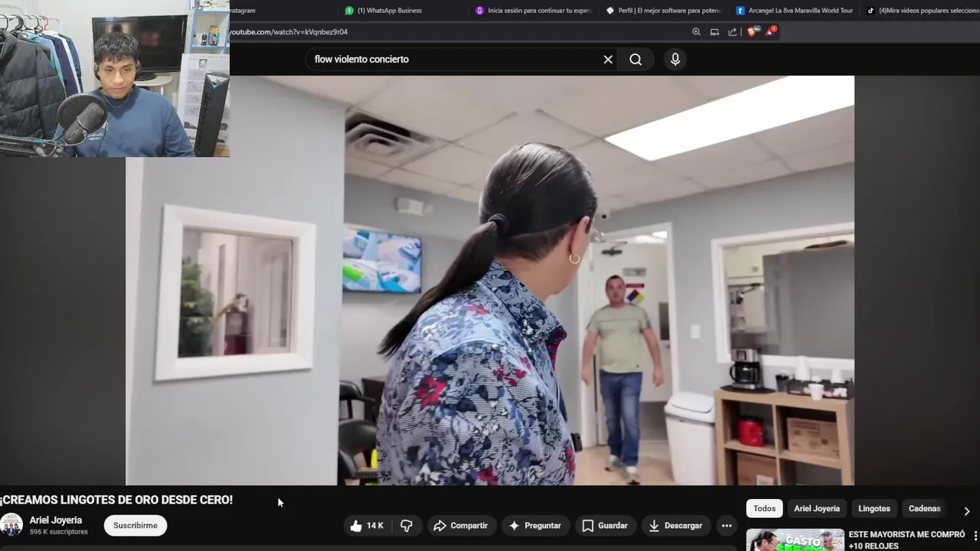Like the video with thumbs up
The height and width of the screenshot is (551, 980).
(x=366, y=526)
